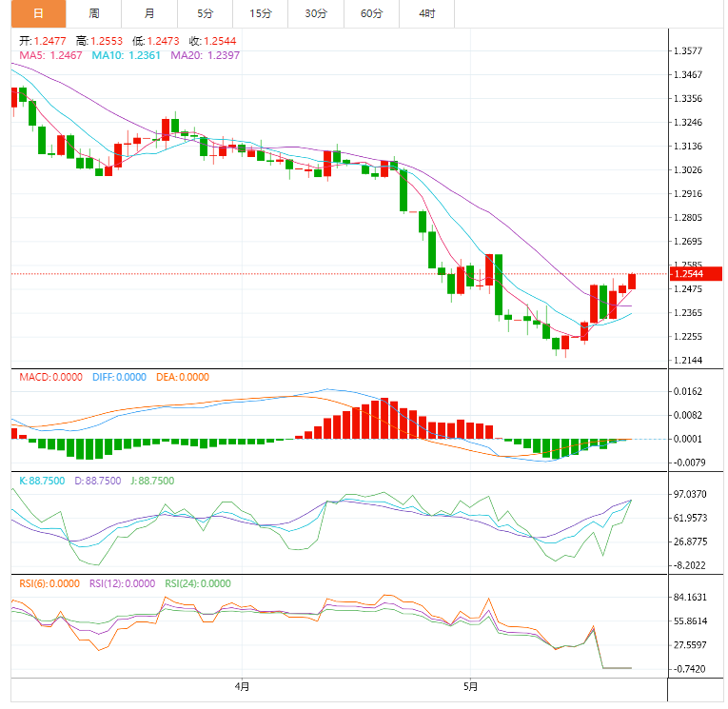Open the 60分 timeframe tab
This screenshot has height=709, width=728.
click(371, 13)
